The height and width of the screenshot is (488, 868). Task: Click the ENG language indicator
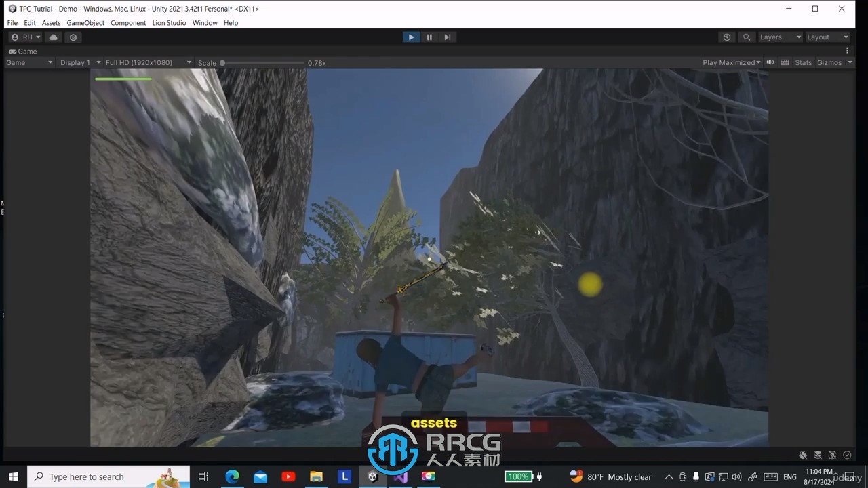pos(790,476)
